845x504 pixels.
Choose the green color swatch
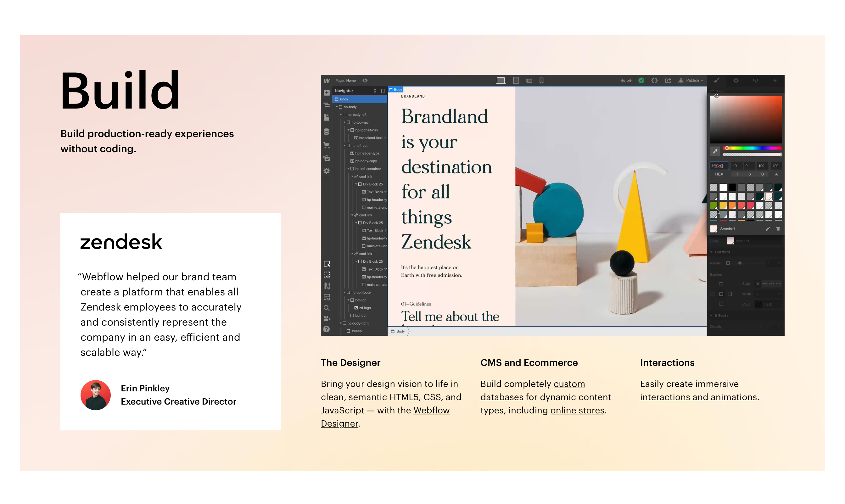click(x=713, y=205)
